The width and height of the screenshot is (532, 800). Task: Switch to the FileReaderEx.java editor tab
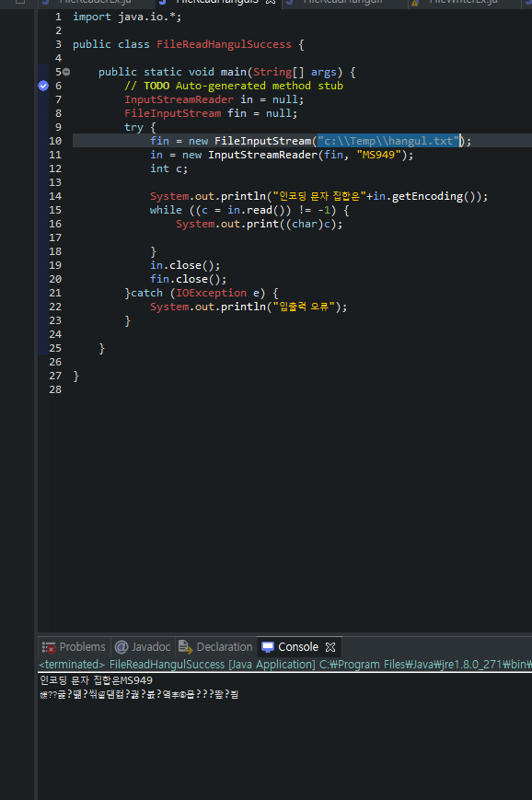96,2
